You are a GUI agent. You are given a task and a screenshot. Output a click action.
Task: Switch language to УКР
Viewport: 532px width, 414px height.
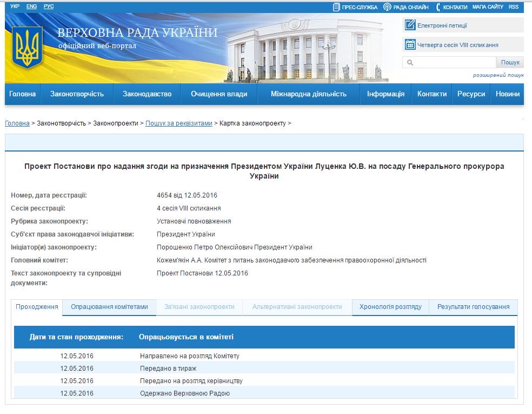point(15,6)
